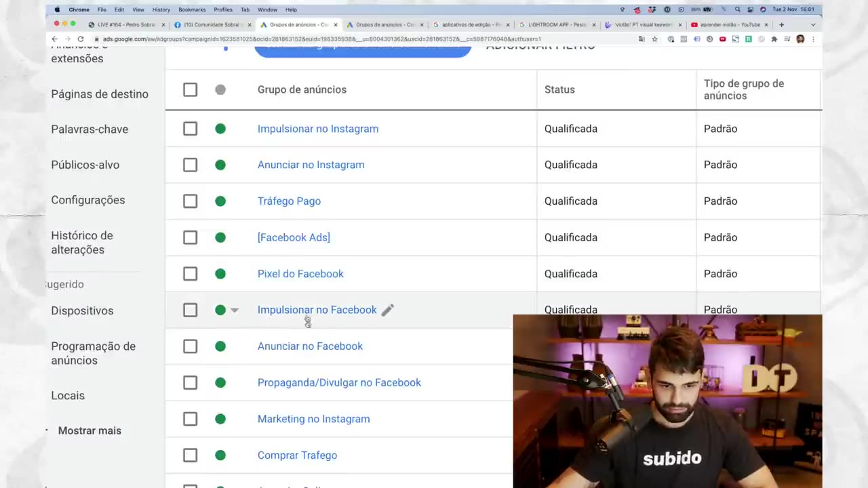
Task: Open Spotlight search in the macOS menu bar
Action: pyautogui.click(x=738, y=9)
